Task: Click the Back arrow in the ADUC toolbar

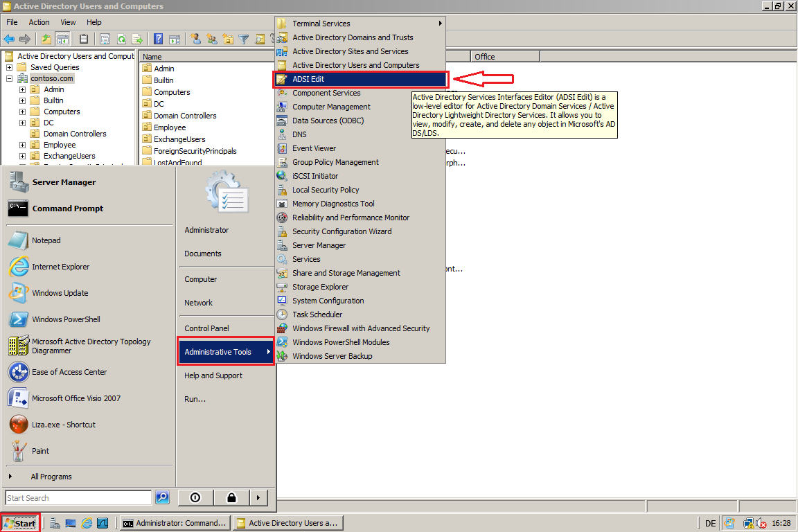Action: 9,39
